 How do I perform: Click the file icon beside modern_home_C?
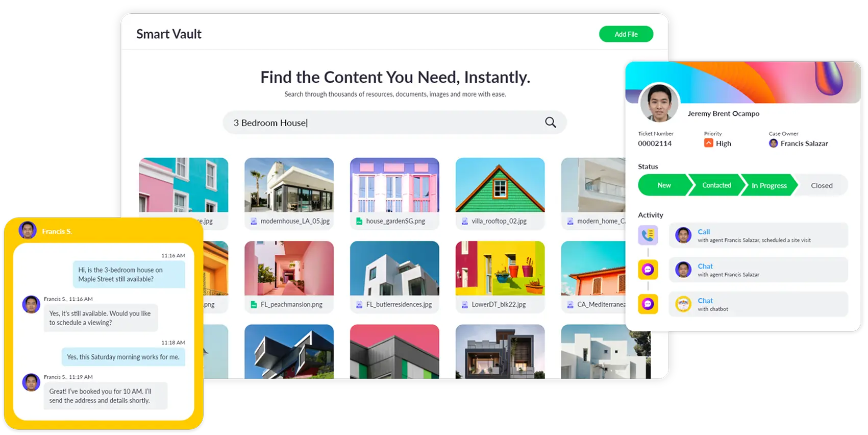(x=571, y=221)
